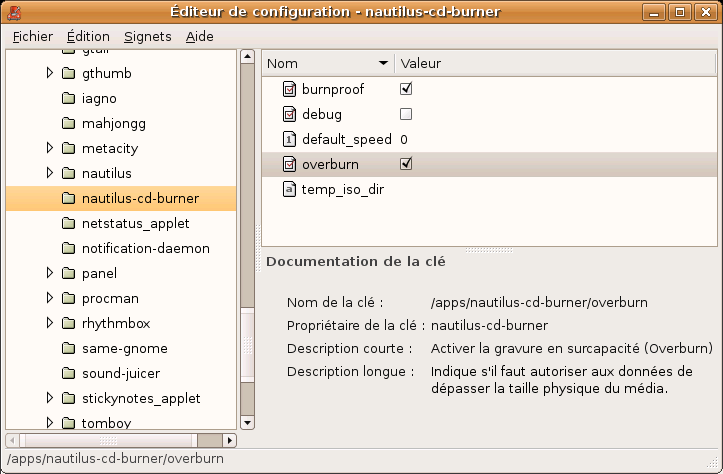Click the Nom column sort arrow

pos(383,63)
